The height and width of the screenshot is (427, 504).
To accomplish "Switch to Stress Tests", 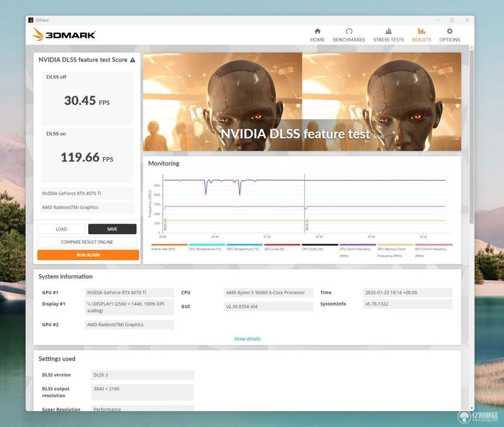I will pos(388,35).
